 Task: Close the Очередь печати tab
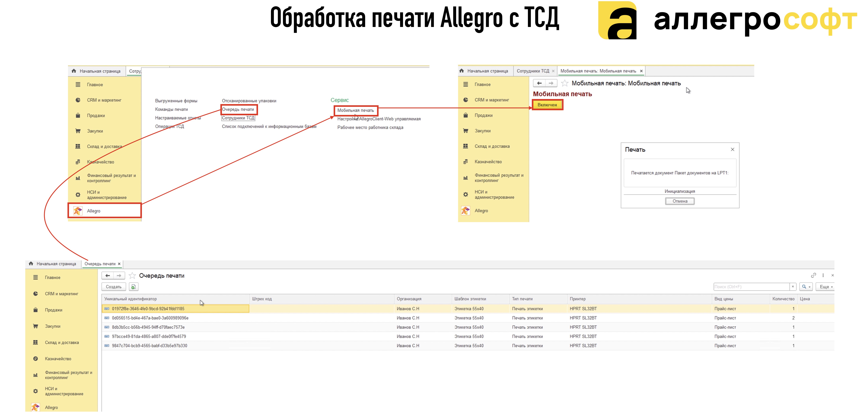tap(119, 264)
